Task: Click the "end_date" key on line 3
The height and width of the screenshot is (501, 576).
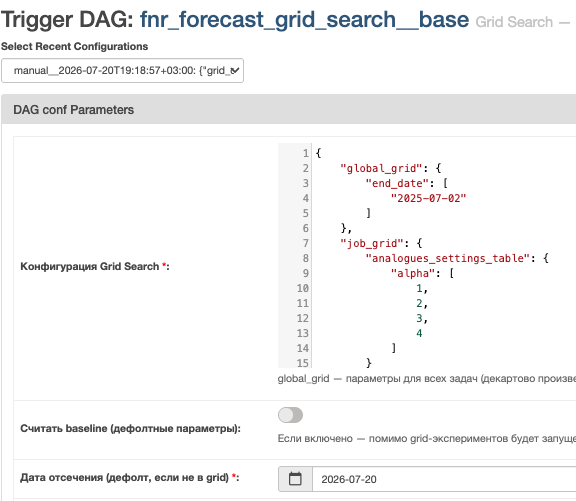Action: pyautogui.click(x=397, y=183)
